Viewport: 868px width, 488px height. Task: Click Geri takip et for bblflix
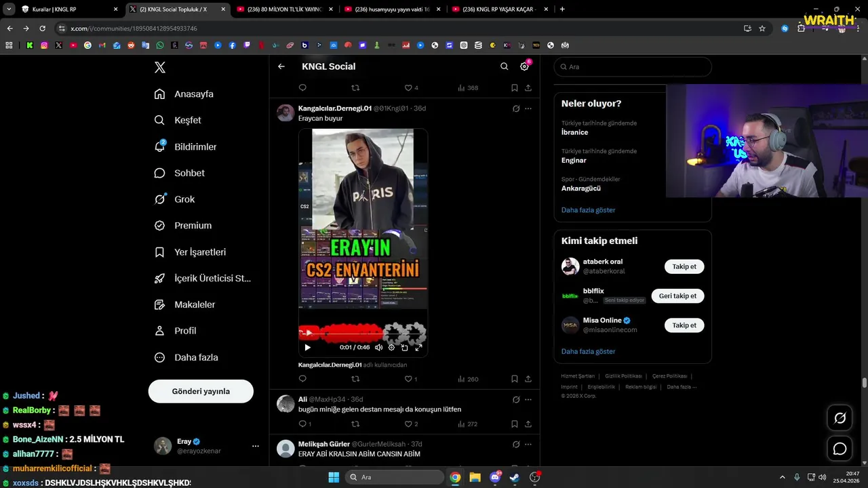coord(677,296)
